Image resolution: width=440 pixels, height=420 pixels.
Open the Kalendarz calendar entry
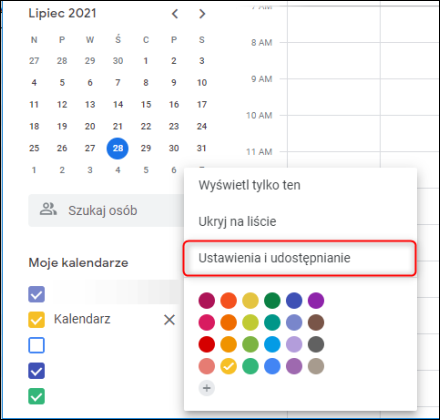click(82, 319)
